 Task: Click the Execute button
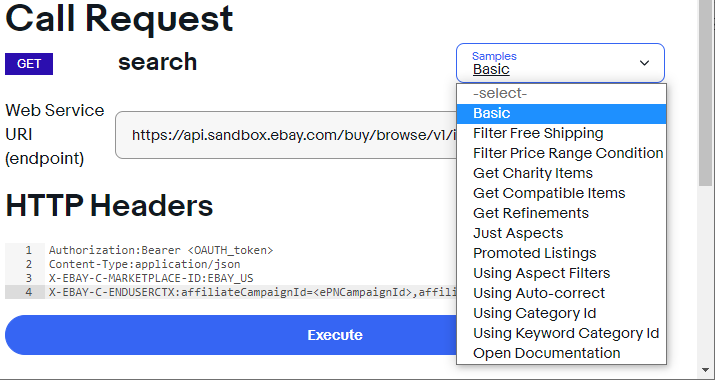(231, 335)
